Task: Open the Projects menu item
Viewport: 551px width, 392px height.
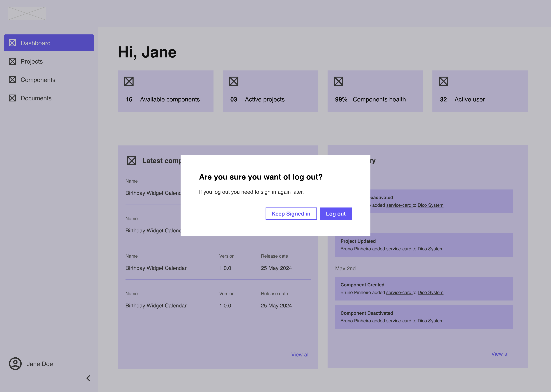Action: pyautogui.click(x=49, y=61)
